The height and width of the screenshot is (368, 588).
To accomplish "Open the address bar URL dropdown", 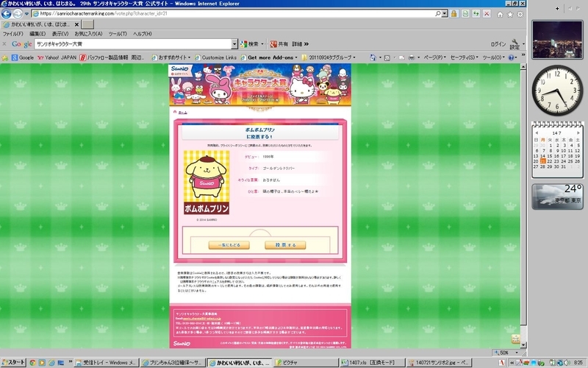I will coord(445,13).
